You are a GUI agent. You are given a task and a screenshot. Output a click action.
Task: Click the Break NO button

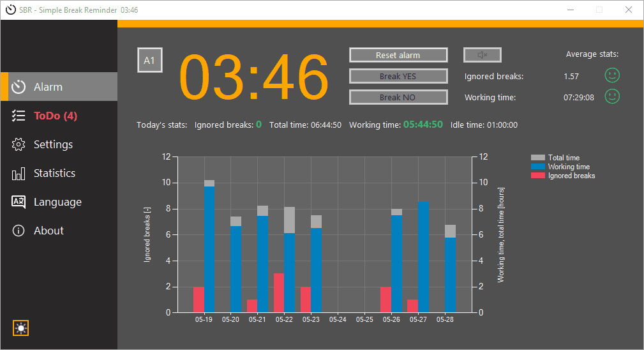tap(398, 97)
